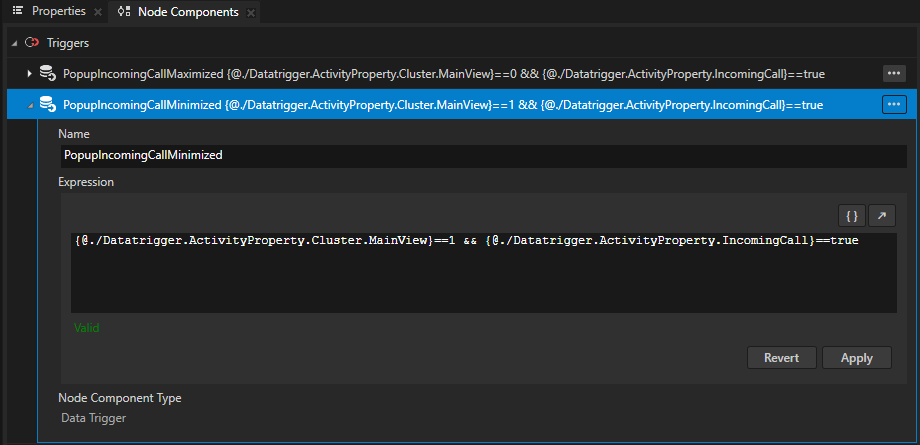
Task: Click the PopupIncomingCallMinimized data trigger icon
Action: tap(47, 104)
